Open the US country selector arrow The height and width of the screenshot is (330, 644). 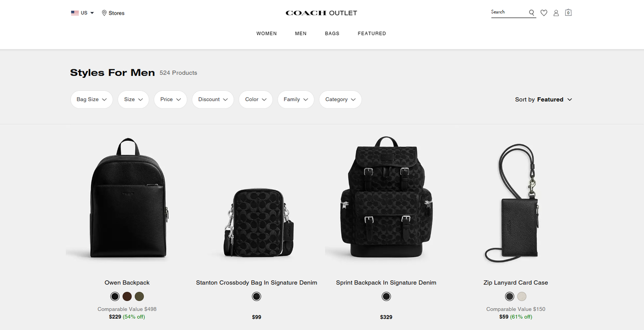(x=92, y=13)
